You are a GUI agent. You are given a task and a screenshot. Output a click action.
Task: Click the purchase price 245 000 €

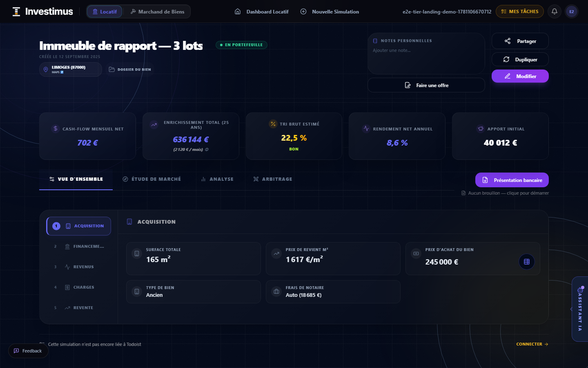(x=442, y=262)
